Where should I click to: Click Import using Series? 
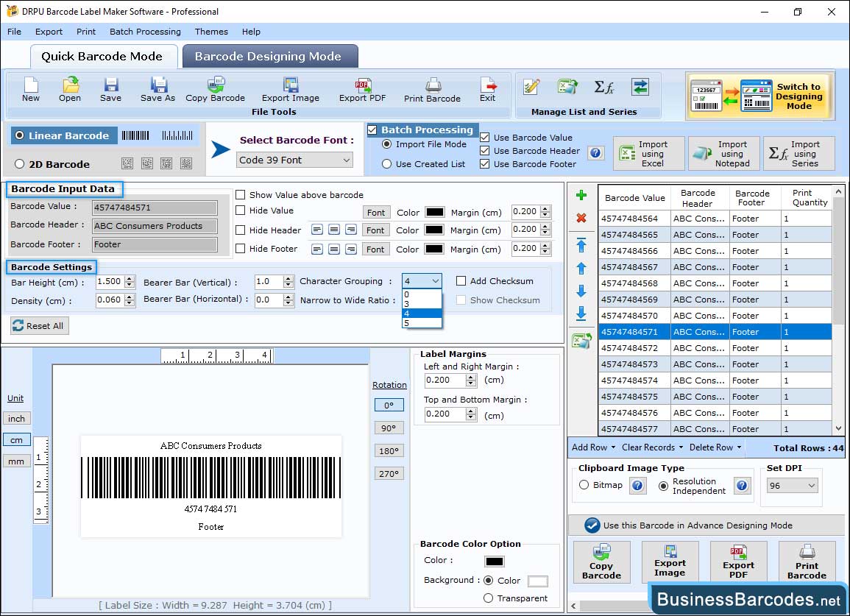tap(799, 154)
